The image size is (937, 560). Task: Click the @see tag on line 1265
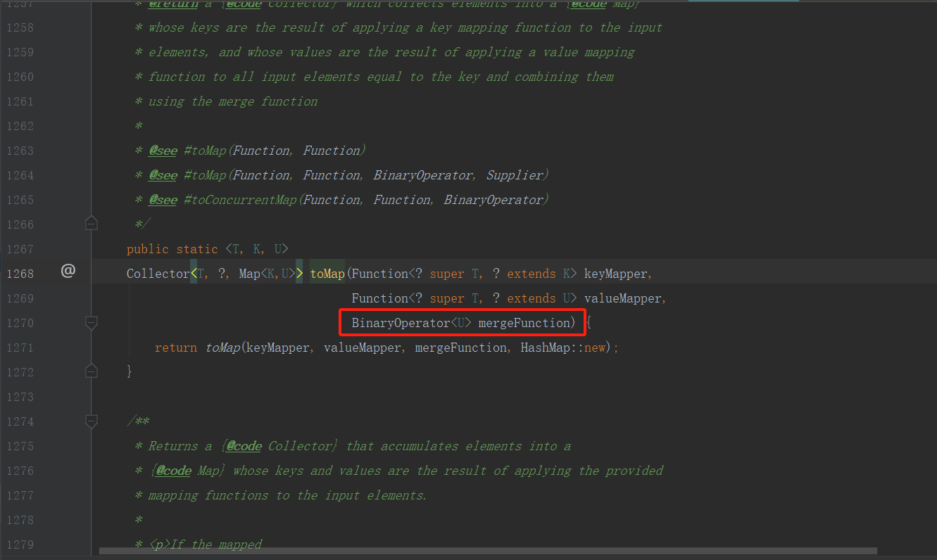(163, 200)
